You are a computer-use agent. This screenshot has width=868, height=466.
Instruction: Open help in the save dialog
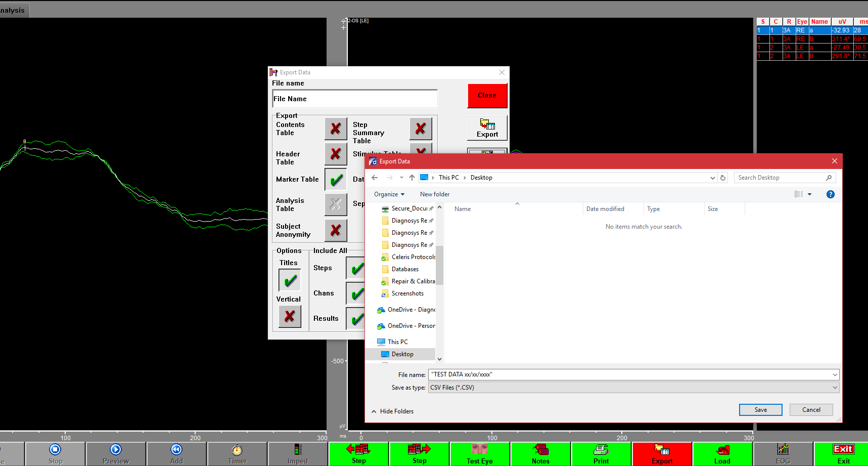pyautogui.click(x=830, y=194)
